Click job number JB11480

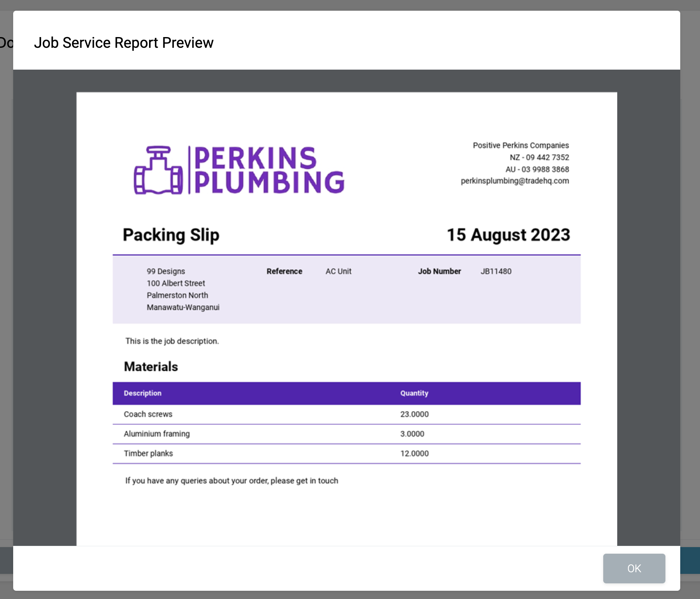click(x=496, y=271)
